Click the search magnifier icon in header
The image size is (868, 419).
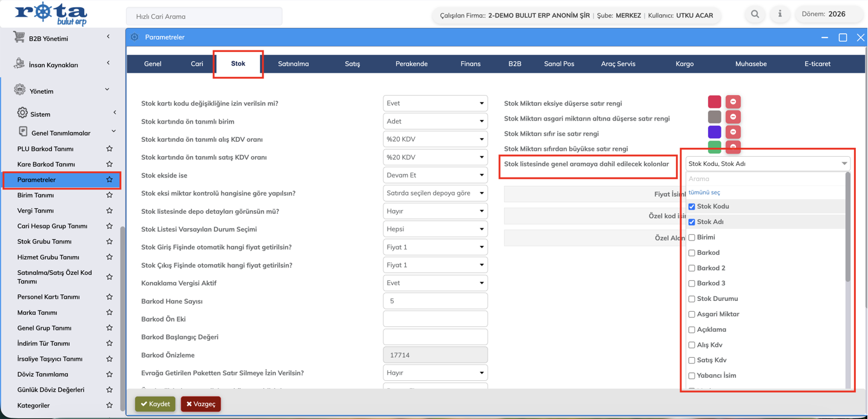pos(755,15)
